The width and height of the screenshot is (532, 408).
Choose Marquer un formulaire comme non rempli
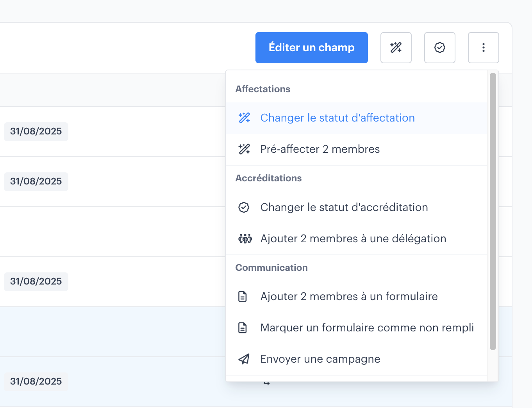coord(356,327)
